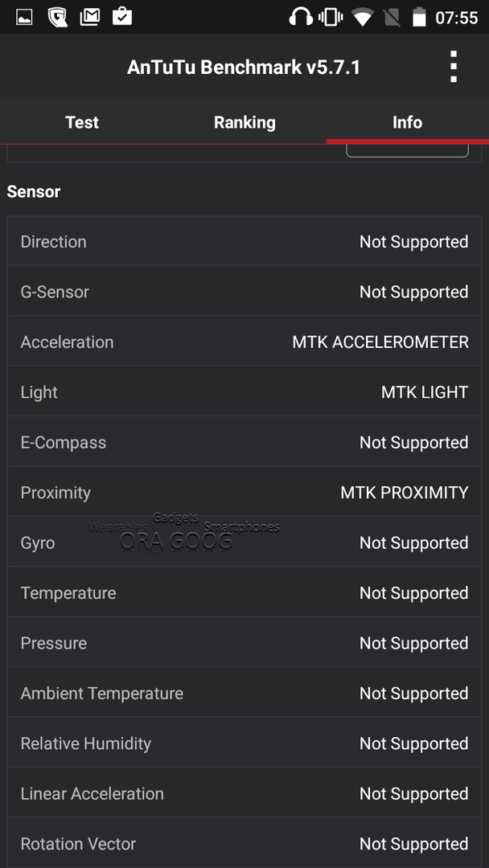Tap the MTK LIGHT value
This screenshot has height=868, width=489.
pyautogui.click(x=425, y=392)
